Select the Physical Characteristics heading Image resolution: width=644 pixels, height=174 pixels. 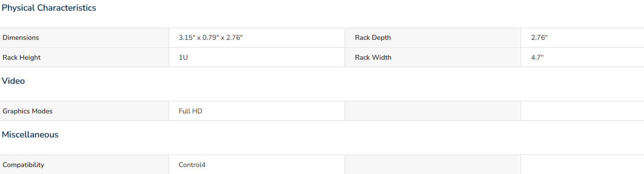click(49, 8)
